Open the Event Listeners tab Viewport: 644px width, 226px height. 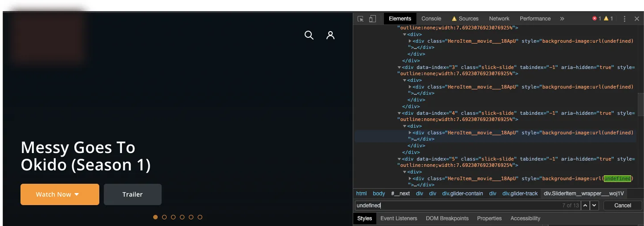click(399, 218)
